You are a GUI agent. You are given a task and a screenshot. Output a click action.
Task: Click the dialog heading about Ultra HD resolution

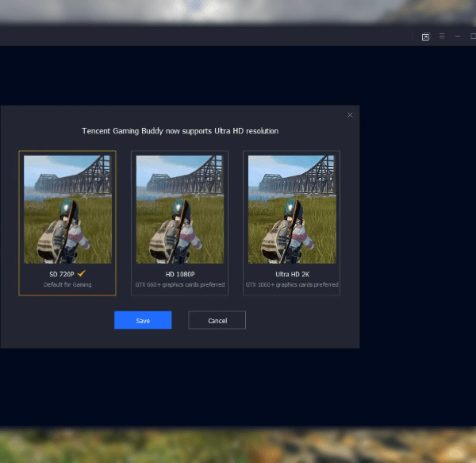point(180,131)
